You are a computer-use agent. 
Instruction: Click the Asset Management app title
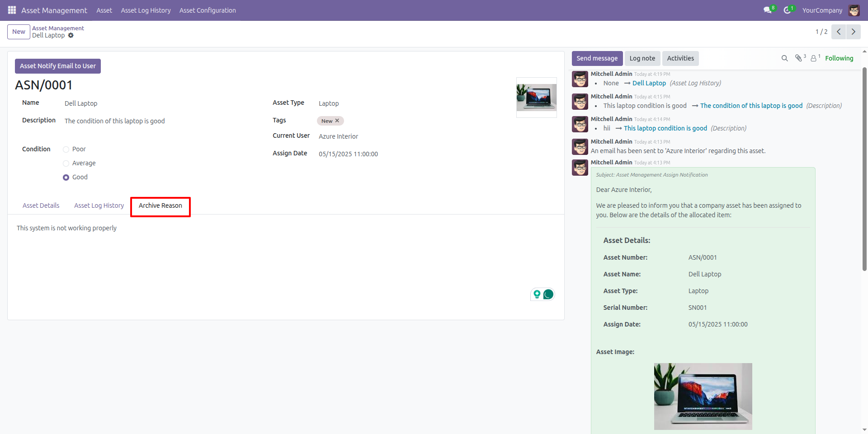54,10
